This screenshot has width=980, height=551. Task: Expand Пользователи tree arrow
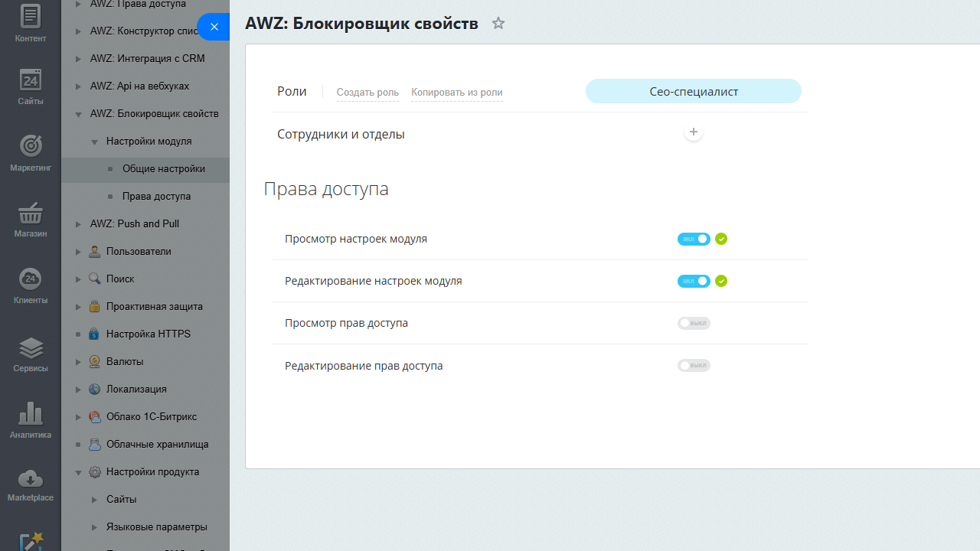78,252
